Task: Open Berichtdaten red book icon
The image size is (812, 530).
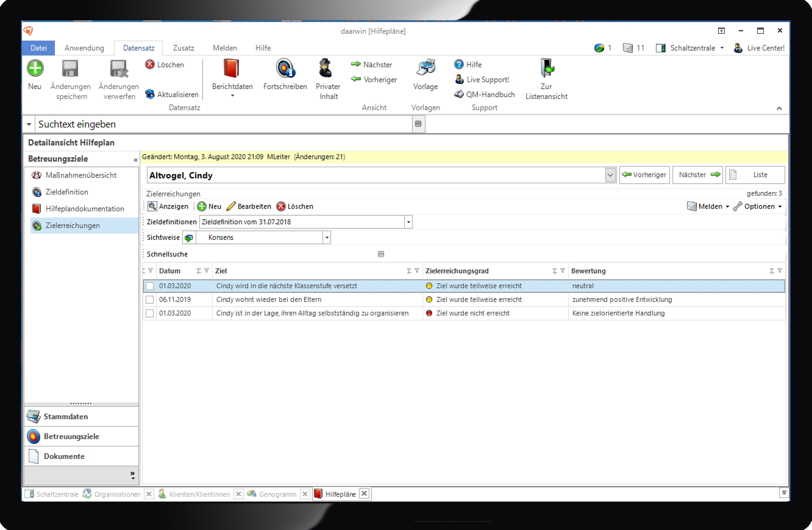Action: 232,68
